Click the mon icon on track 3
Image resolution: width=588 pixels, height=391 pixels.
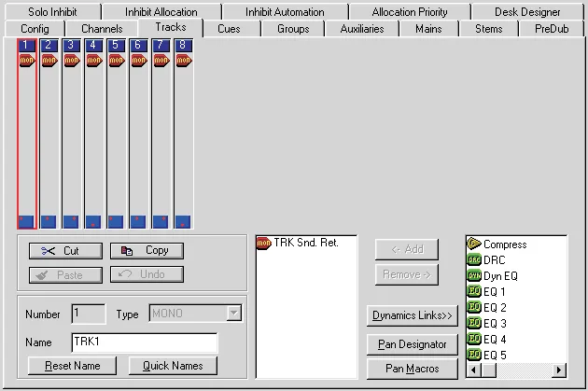(72, 60)
